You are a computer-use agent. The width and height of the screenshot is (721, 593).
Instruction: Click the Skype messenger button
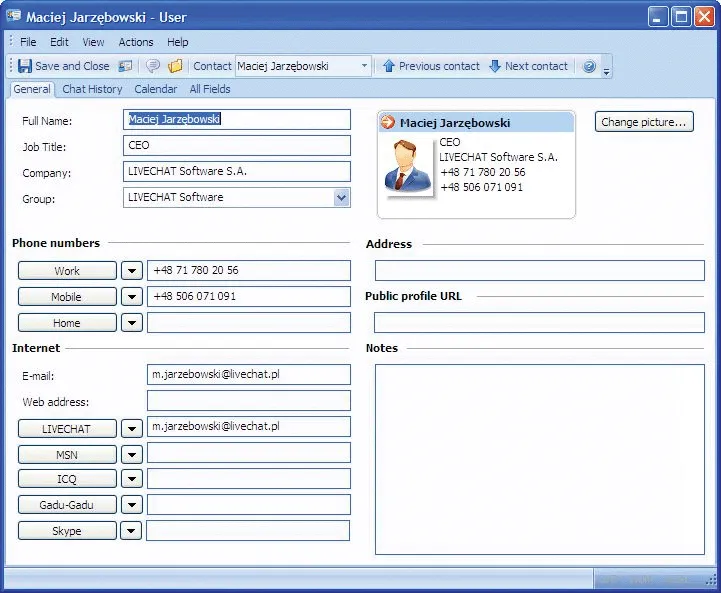coord(67,531)
